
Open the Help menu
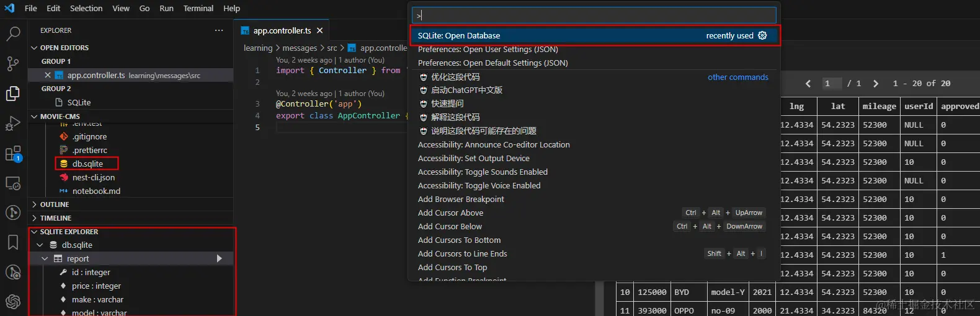click(x=232, y=8)
